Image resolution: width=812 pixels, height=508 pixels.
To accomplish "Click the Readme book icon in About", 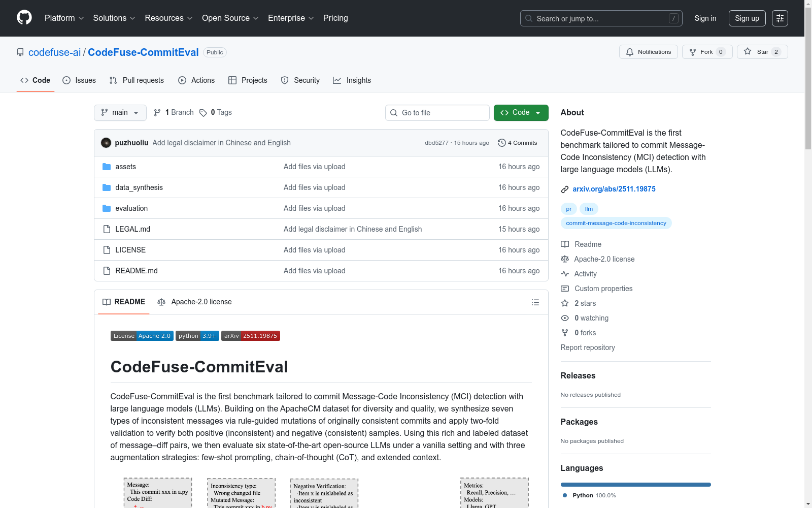I will point(565,244).
